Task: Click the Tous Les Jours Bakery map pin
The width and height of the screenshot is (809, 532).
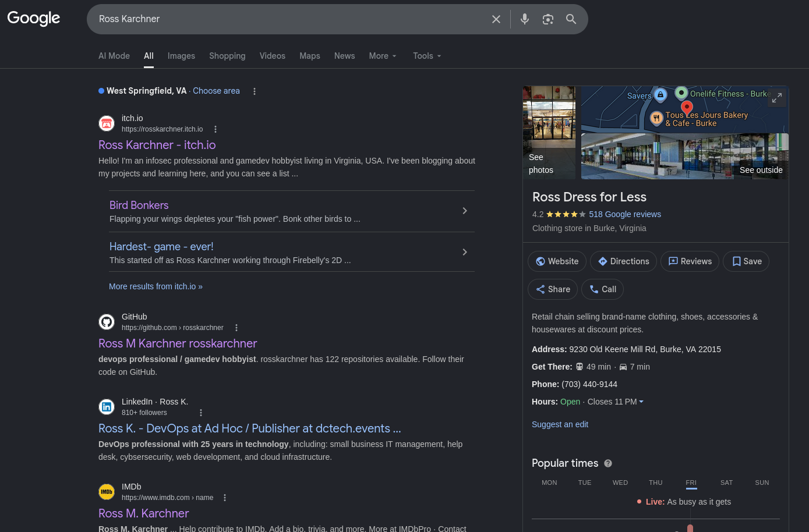Action: pos(657,118)
